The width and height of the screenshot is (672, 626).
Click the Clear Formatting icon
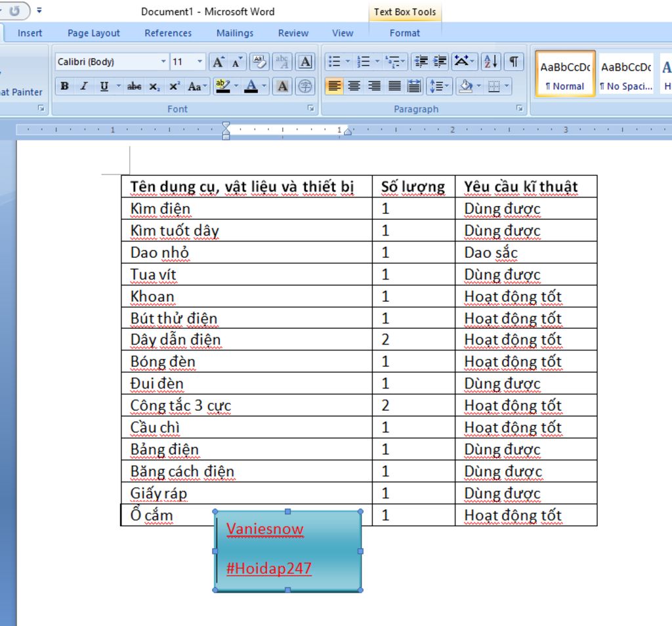(x=259, y=62)
